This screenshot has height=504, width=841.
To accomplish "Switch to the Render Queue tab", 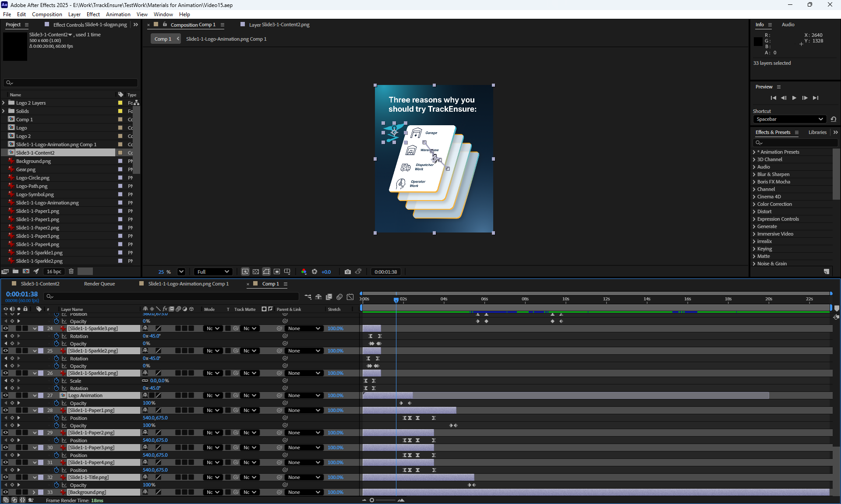I will click(x=99, y=284).
